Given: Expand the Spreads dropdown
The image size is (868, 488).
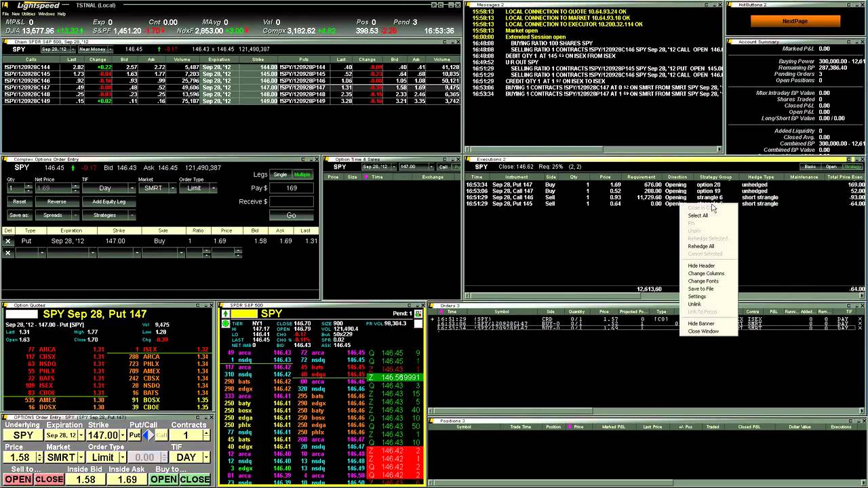Looking at the screenshot, I should pos(77,215).
